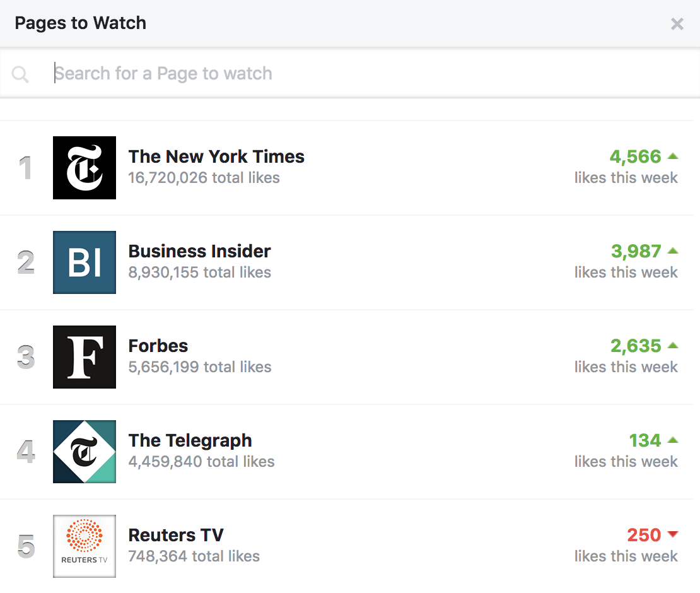Image resolution: width=700 pixels, height=593 pixels.
Task: Click 16,720,026 total likes text
Action: click(x=204, y=178)
